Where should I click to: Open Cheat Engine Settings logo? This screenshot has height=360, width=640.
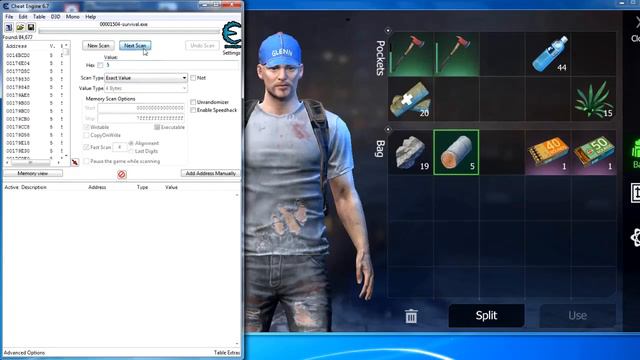click(231, 35)
